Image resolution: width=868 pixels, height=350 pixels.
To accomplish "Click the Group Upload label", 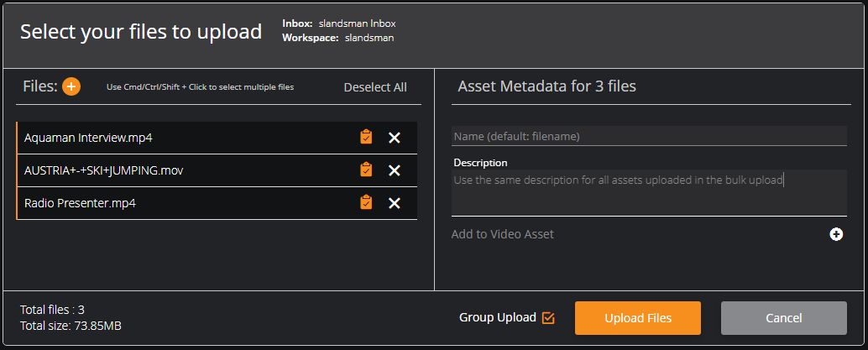I will click(x=498, y=317).
